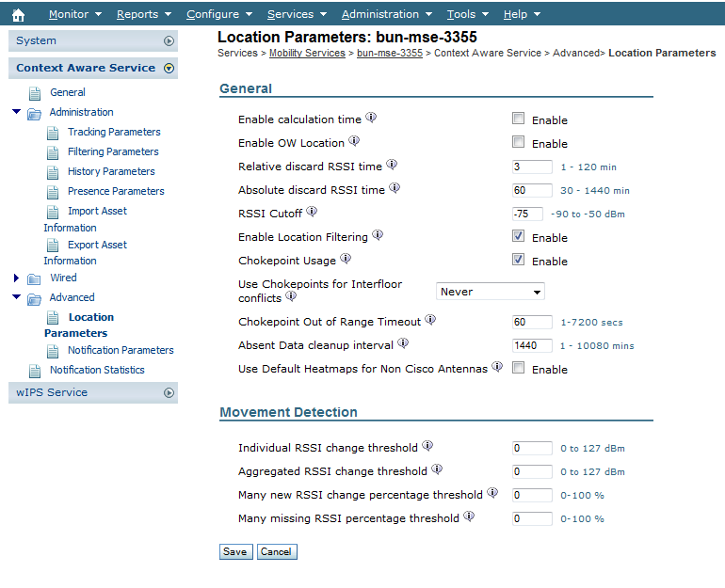The height and width of the screenshot is (588, 725).
Task: Open Mobility Services breadcrumb link
Action: pos(307,54)
